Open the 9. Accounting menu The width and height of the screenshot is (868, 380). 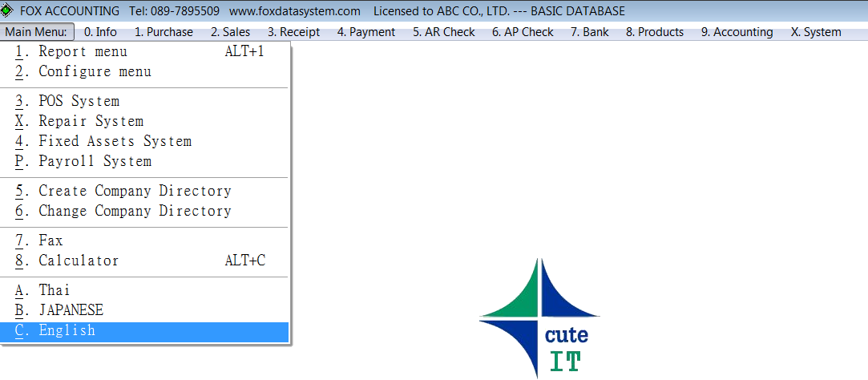point(737,32)
